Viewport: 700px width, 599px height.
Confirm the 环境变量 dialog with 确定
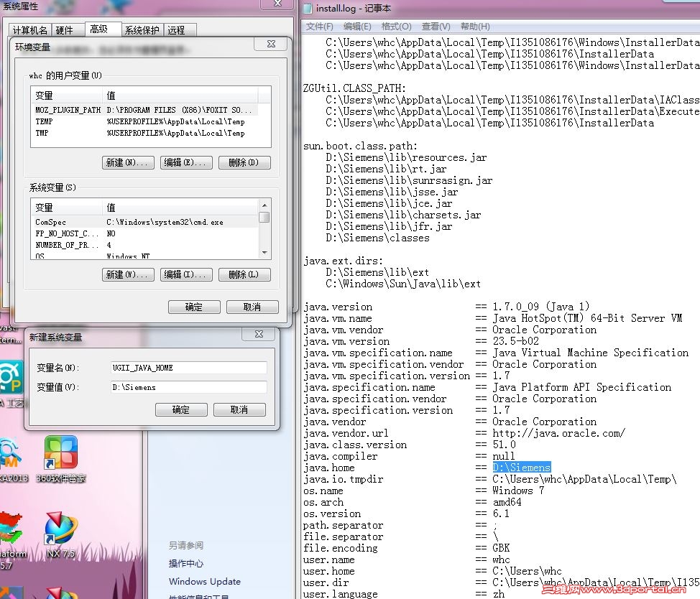tap(194, 307)
